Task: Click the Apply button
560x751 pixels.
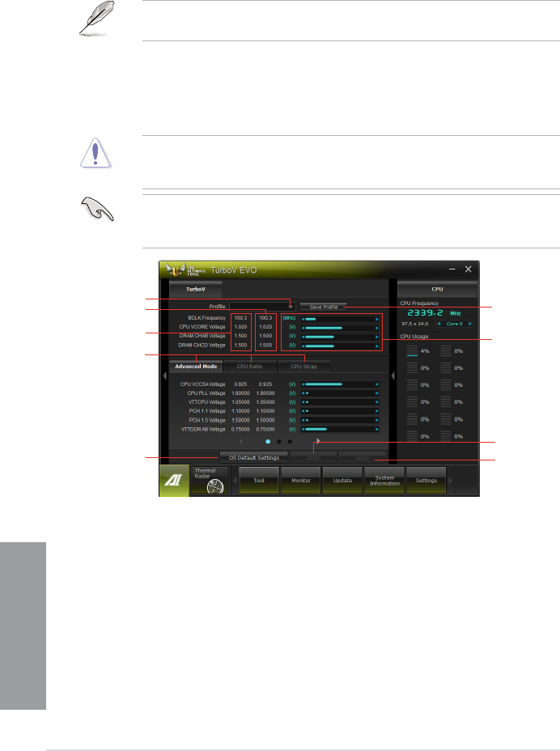Action: tap(363, 458)
